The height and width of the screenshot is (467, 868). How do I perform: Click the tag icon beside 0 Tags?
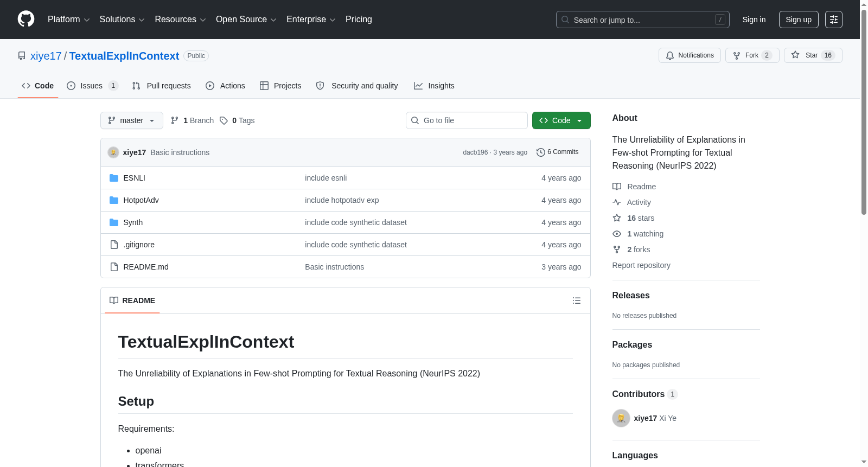point(224,120)
